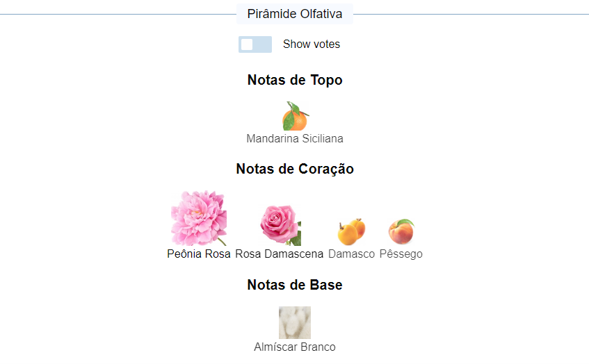Click the Show votes label text

point(312,44)
